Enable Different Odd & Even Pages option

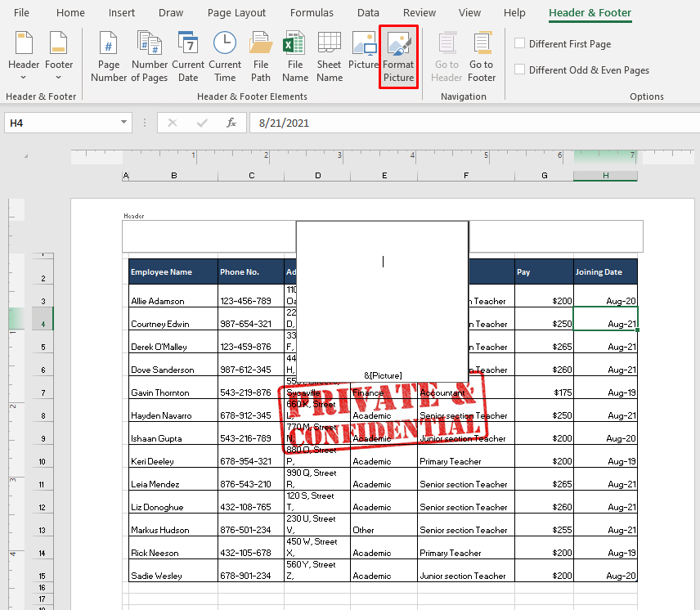(519, 70)
